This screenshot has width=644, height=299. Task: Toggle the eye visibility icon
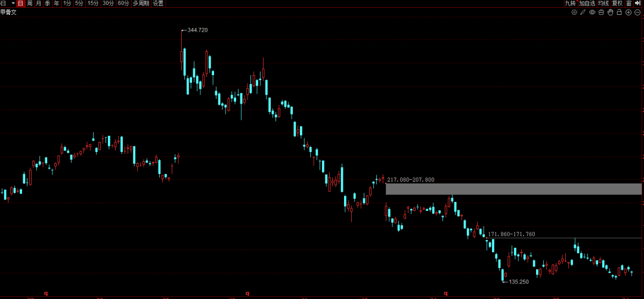tap(592, 12)
